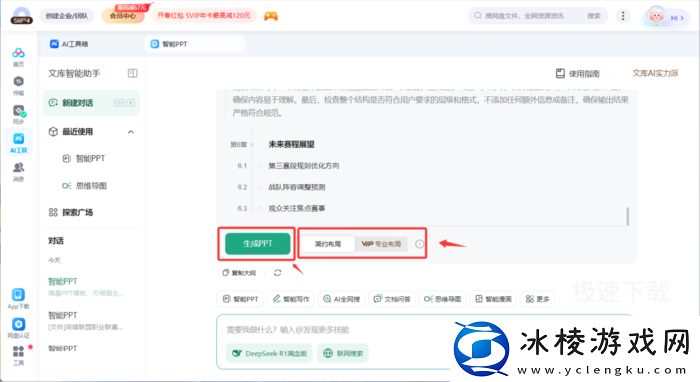The width and height of the screenshot is (700, 382).
Task: Open the 消息 messages sidebar icon
Action: click(x=18, y=172)
